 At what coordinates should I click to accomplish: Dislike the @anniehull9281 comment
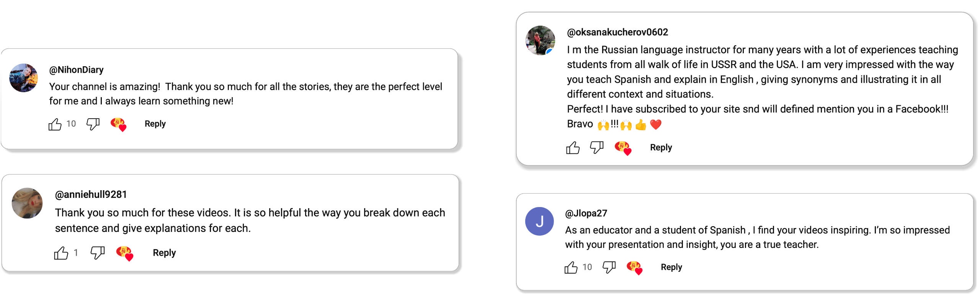coord(97,253)
